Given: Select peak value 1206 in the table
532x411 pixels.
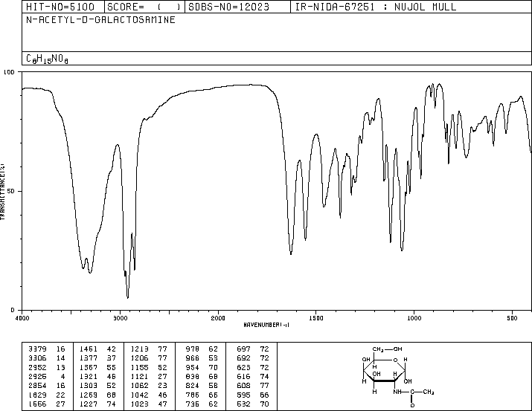Looking at the screenshot, I should click(140, 358).
